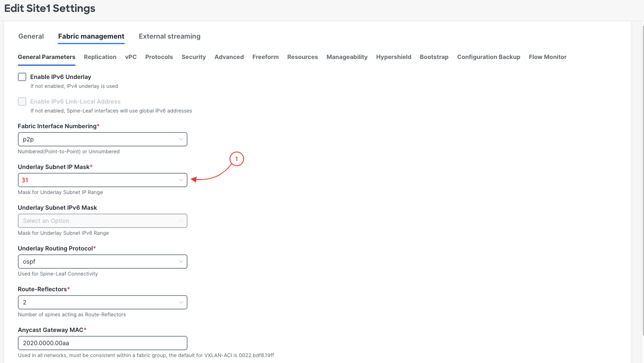644x363 pixels.
Task: Open the Fabric Interface Numbering p2p dropdown
Action: (103, 139)
